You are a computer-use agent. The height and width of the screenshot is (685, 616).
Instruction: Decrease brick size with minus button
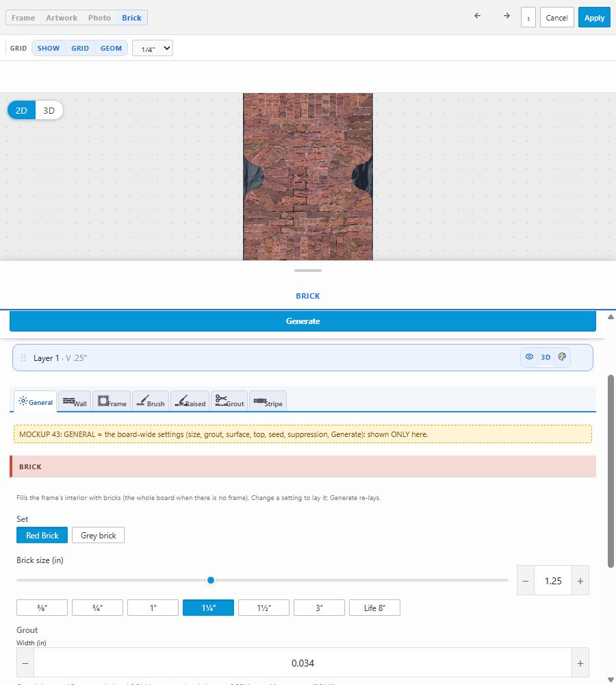point(526,581)
